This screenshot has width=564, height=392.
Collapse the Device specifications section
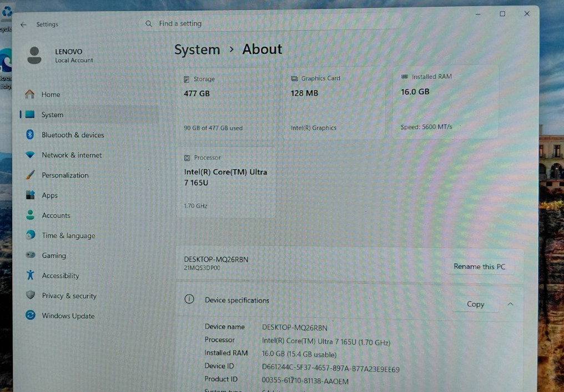click(510, 304)
